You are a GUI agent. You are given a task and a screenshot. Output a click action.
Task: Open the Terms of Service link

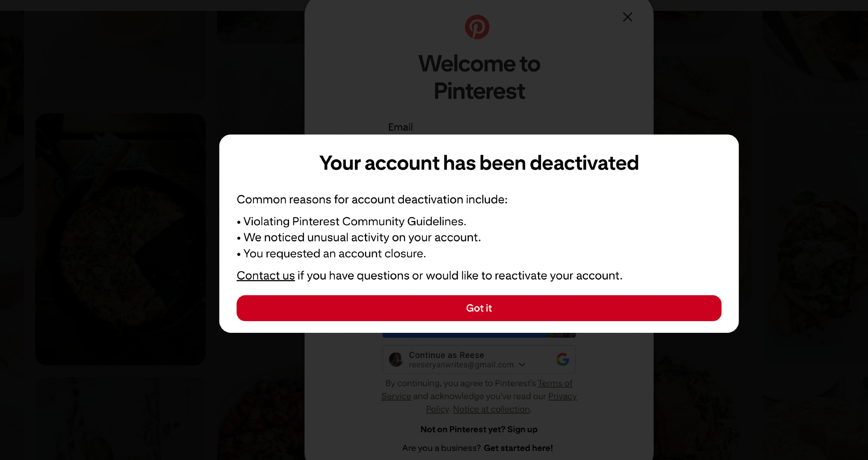click(x=555, y=383)
